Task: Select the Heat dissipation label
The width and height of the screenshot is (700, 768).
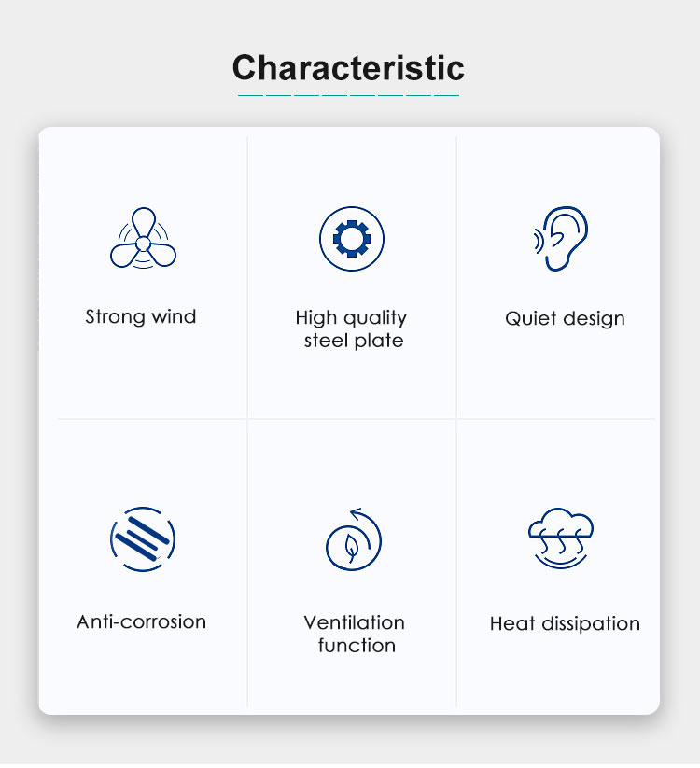Action: [565, 624]
